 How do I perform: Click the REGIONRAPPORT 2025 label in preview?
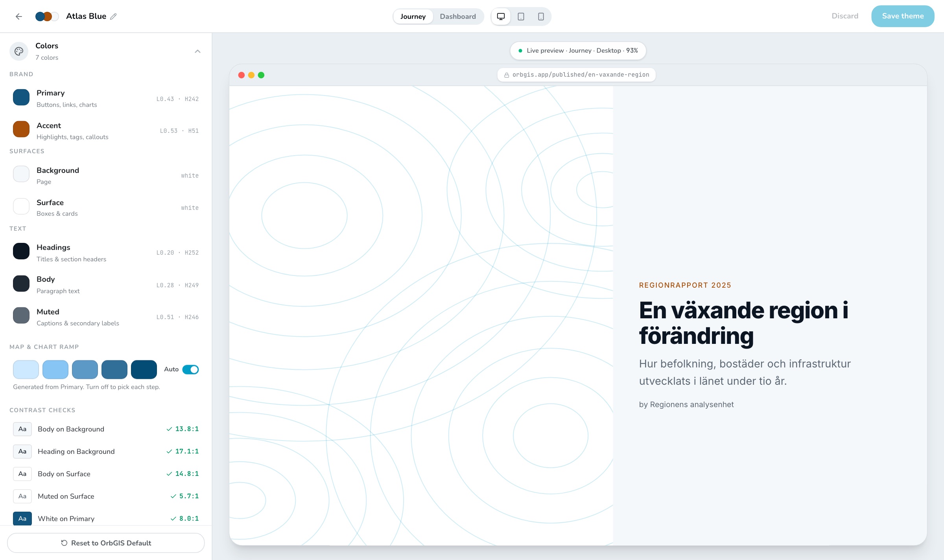pyautogui.click(x=685, y=285)
